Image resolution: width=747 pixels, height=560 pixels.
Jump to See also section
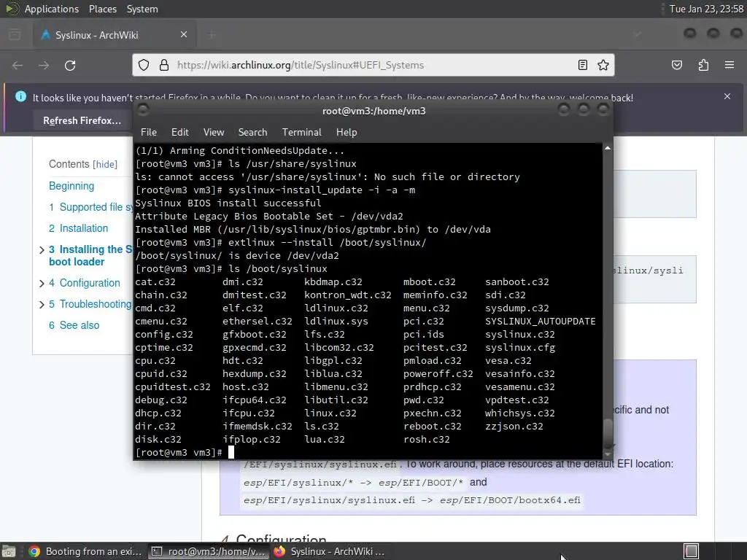[x=74, y=325]
